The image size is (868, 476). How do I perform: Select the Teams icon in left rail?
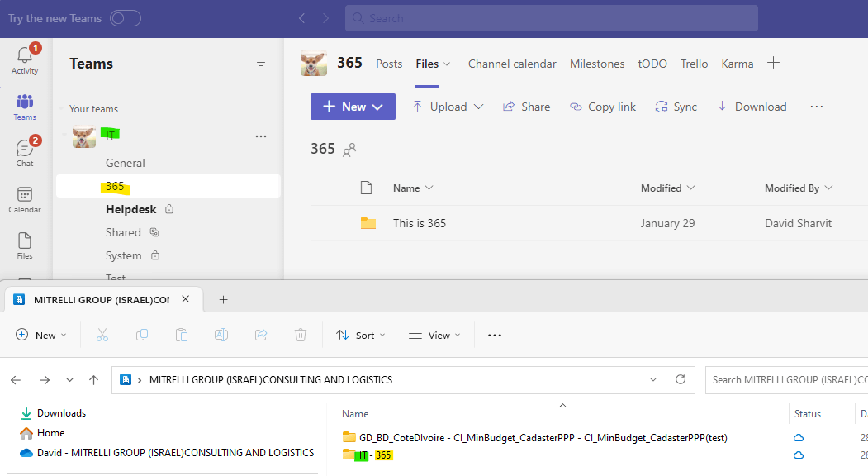pos(25,107)
